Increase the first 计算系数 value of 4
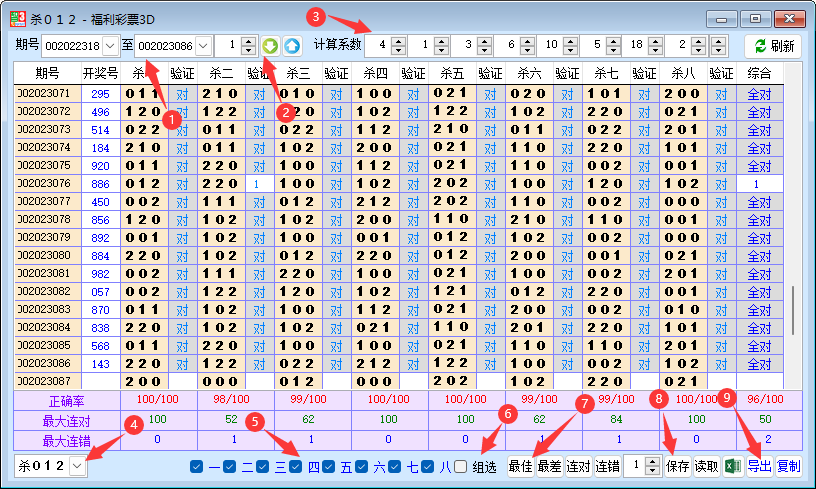816x489 pixels. [399, 42]
